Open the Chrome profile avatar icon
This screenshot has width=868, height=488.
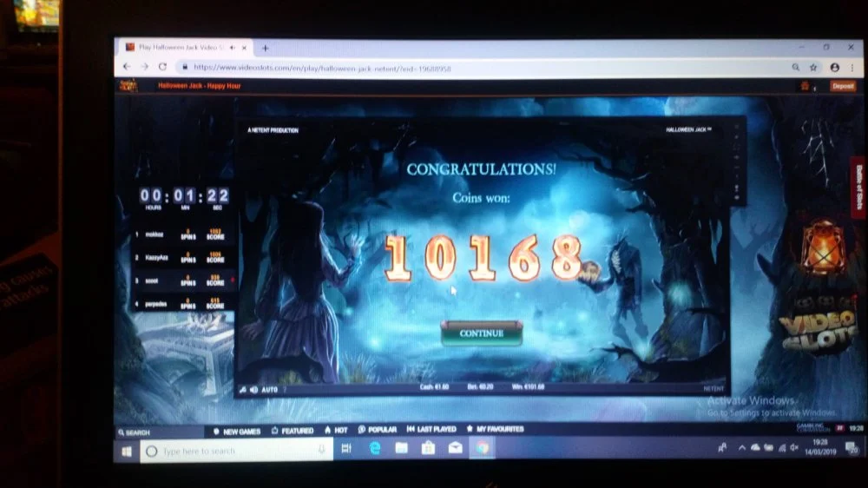(834, 68)
